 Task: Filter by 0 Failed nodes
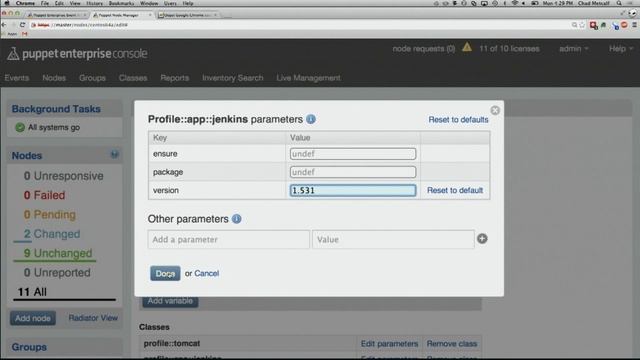(44, 195)
